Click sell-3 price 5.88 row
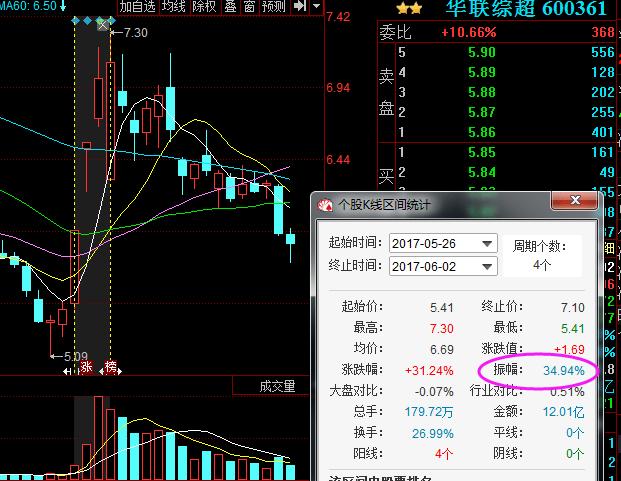621x481 pixels. click(x=505, y=92)
